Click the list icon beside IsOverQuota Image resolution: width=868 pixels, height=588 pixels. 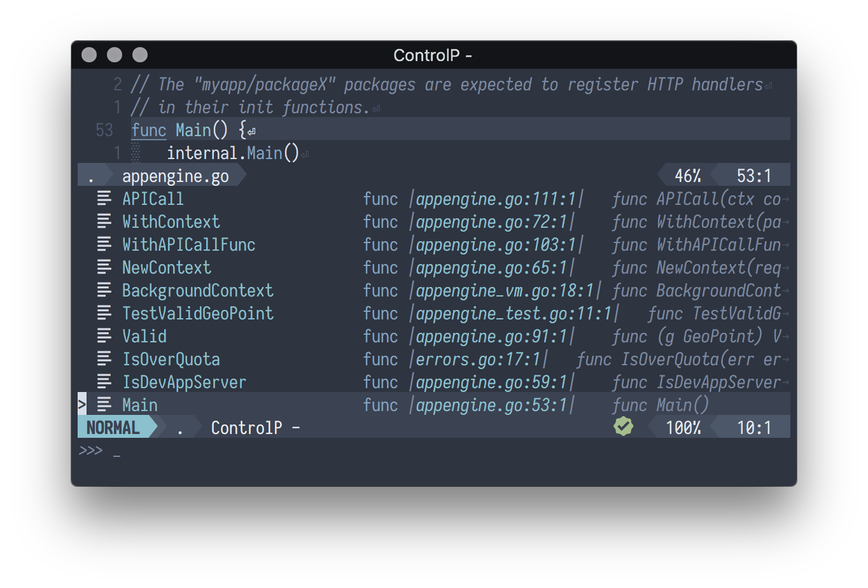point(104,359)
